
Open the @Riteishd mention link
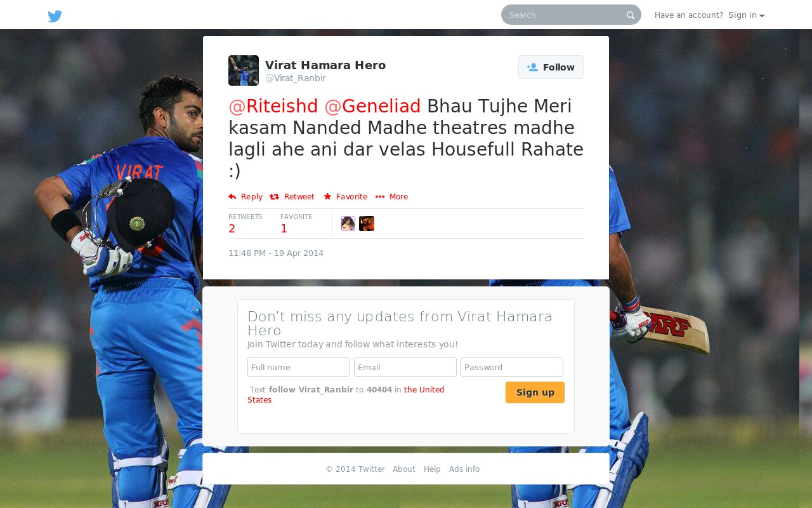tap(273, 106)
